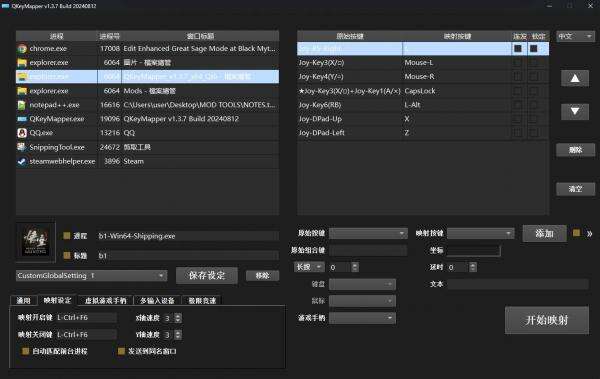This screenshot has width=600, height=379.
Task: Open the language dropdown at top right
Action: [x=575, y=36]
